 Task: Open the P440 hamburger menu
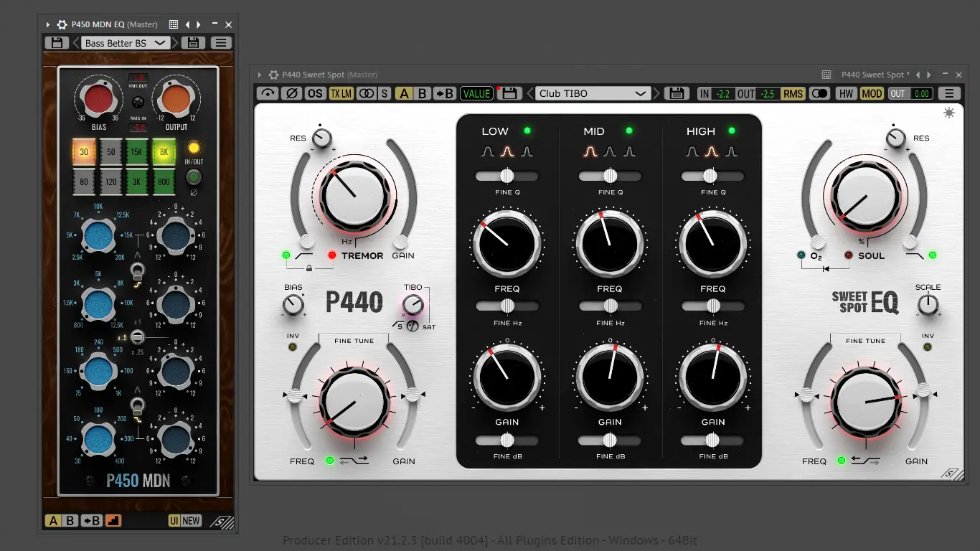949,93
